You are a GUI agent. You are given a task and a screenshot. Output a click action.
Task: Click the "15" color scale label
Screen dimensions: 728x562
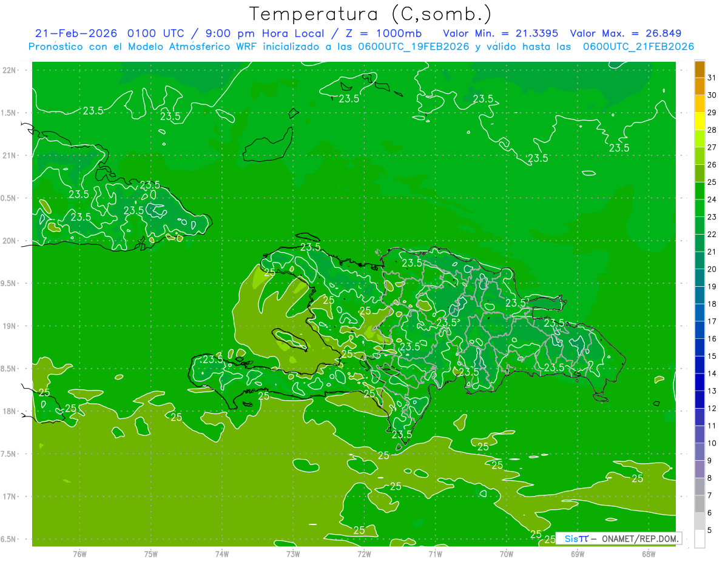pyautogui.click(x=712, y=356)
